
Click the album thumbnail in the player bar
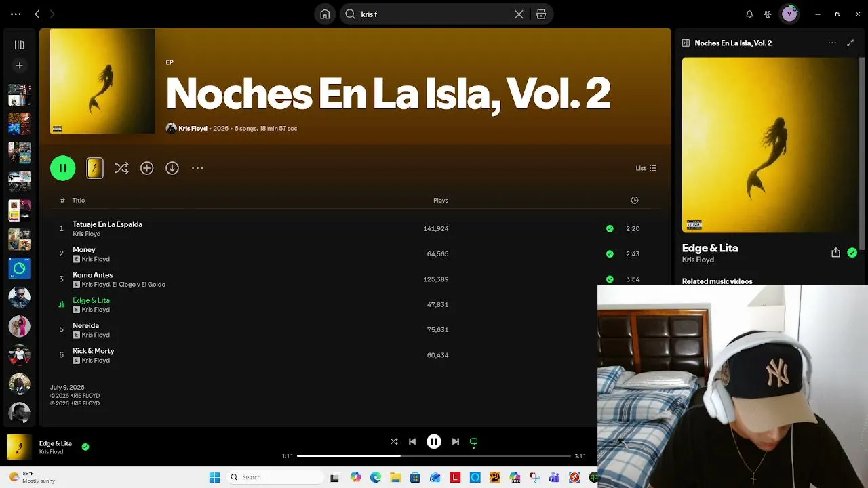pos(19,447)
